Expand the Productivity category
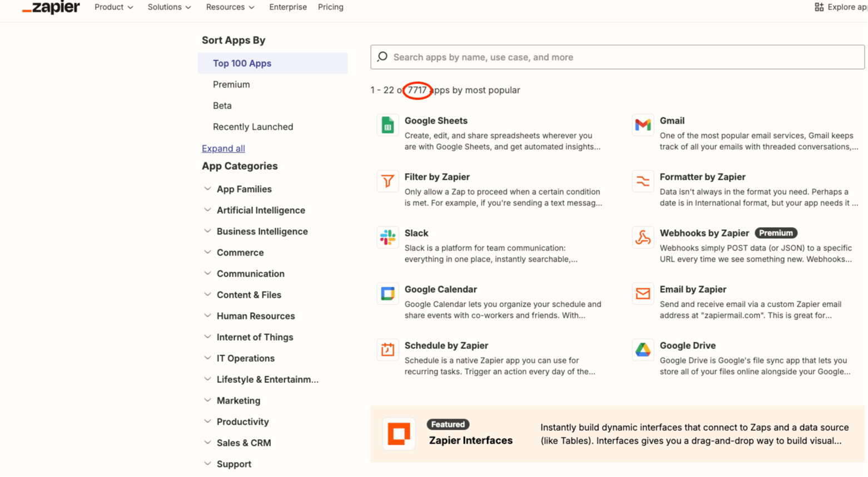Image resolution: width=868 pixels, height=477 pixels. (236, 422)
